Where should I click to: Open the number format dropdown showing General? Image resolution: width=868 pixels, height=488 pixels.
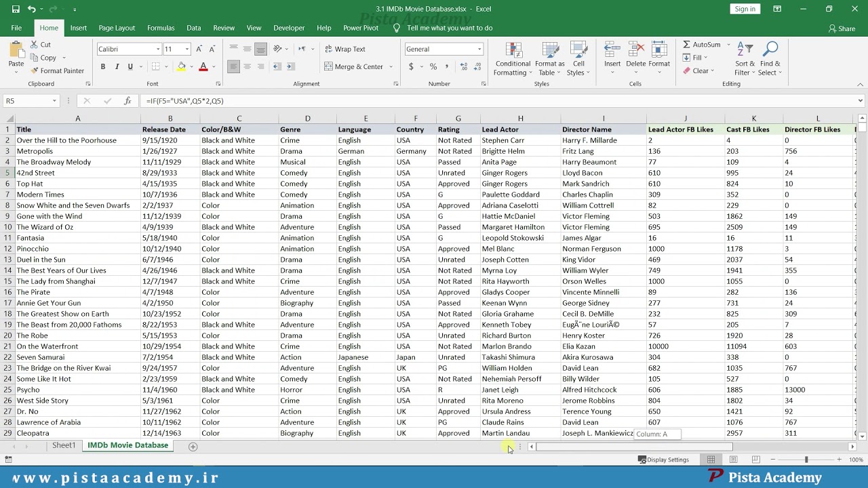pos(479,49)
